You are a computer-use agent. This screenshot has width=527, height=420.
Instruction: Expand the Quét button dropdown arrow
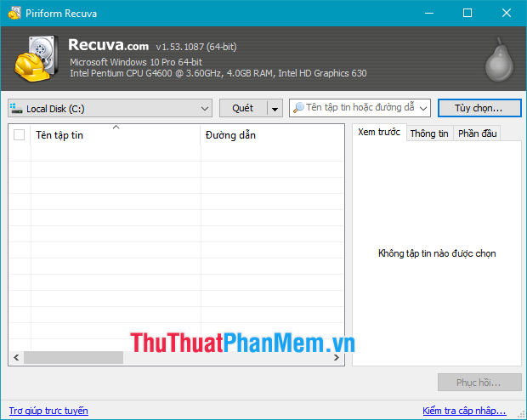pyautogui.click(x=275, y=108)
